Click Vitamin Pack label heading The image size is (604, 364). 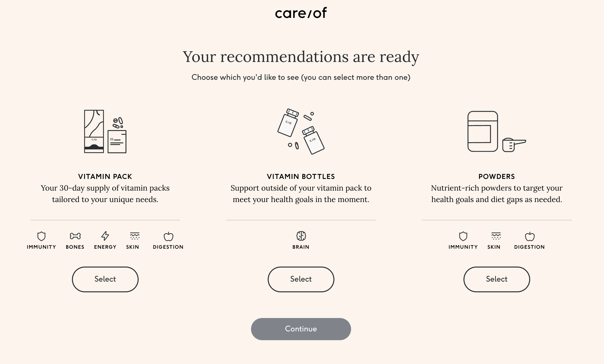pyautogui.click(x=105, y=176)
